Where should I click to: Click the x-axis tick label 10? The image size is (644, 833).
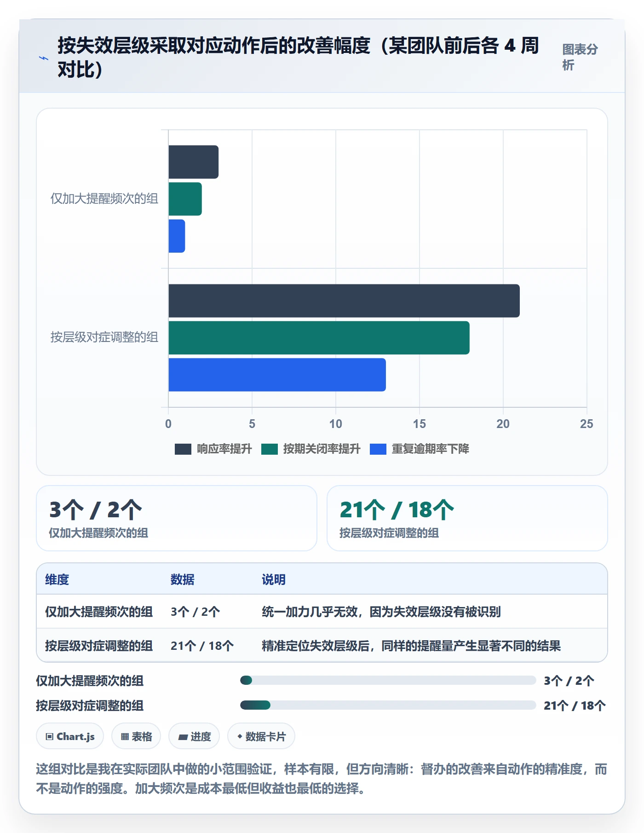coord(336,424)
